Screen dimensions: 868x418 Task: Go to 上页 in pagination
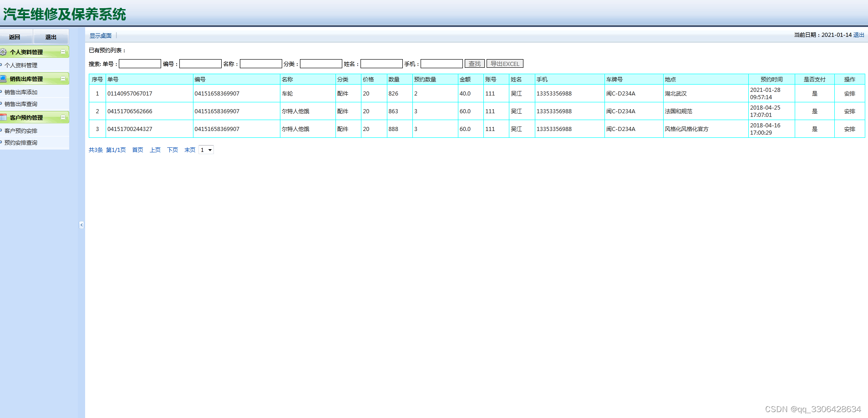coord(155,150)
